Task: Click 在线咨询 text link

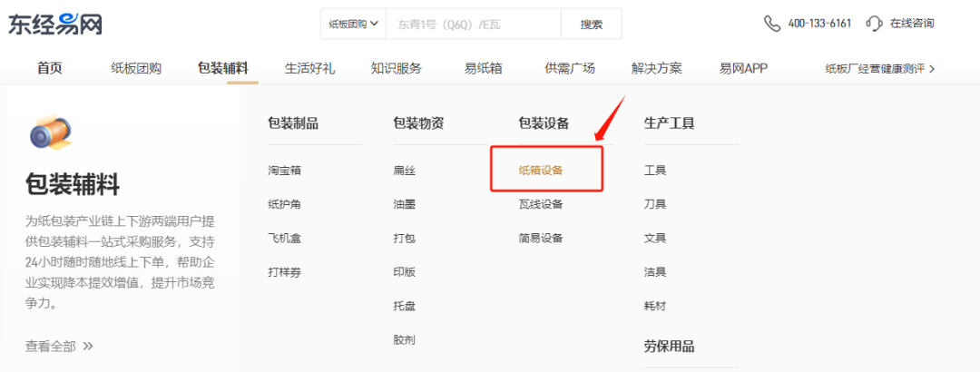Action: pos(911,24)
